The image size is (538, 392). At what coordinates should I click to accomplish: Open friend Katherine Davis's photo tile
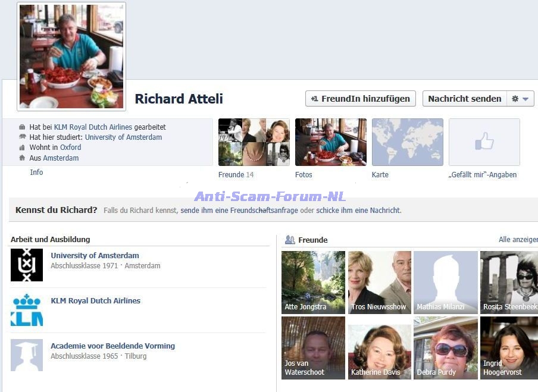[x=379, y=348]
